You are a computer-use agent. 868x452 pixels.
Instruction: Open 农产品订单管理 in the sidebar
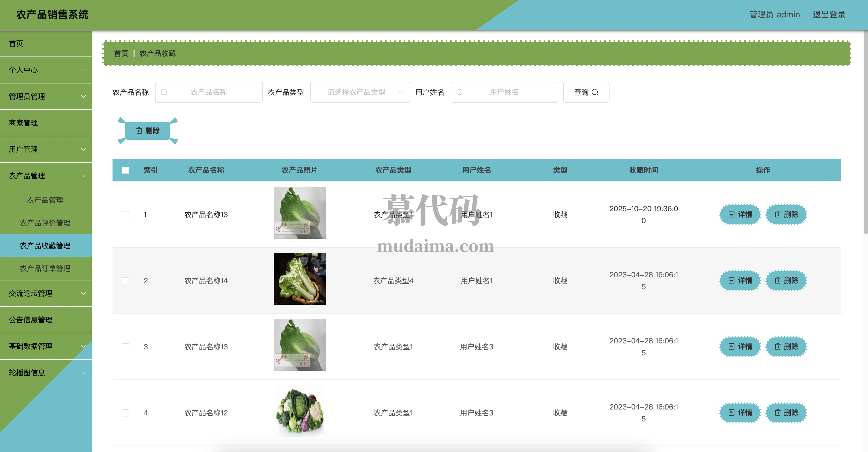pos(45,269)
